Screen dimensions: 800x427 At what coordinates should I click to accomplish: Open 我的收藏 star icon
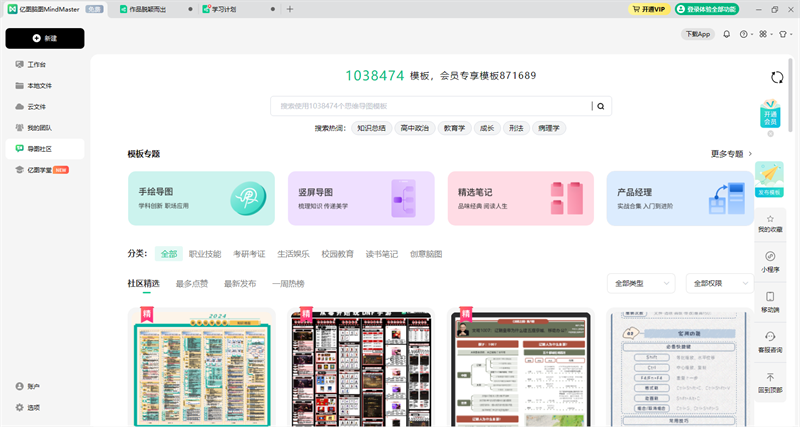tap(770, 223)
